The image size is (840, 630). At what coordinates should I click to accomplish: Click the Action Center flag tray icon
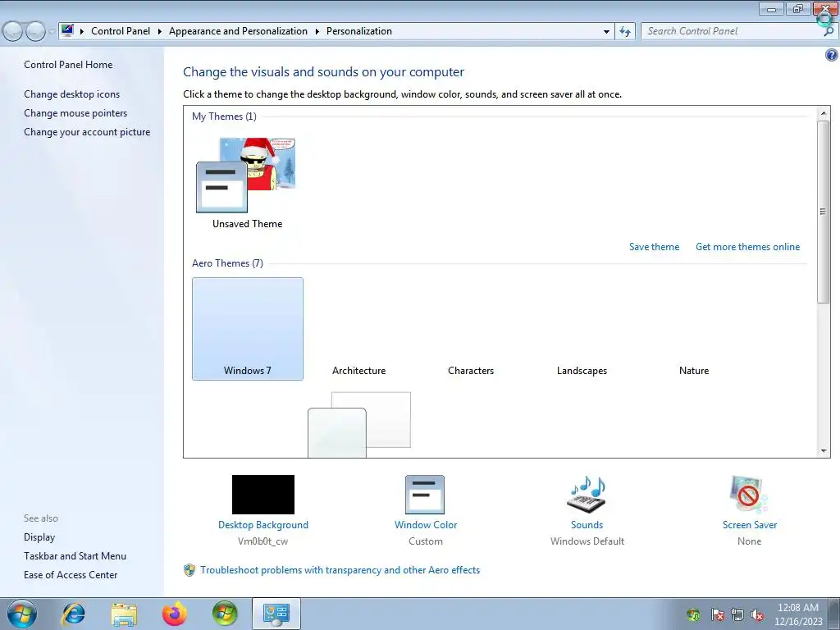717,614
